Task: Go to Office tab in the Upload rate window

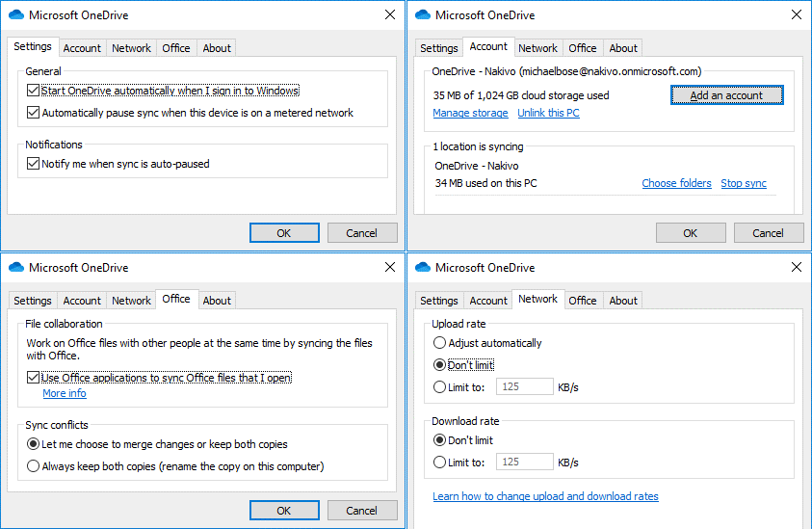Action: (583, 301)
